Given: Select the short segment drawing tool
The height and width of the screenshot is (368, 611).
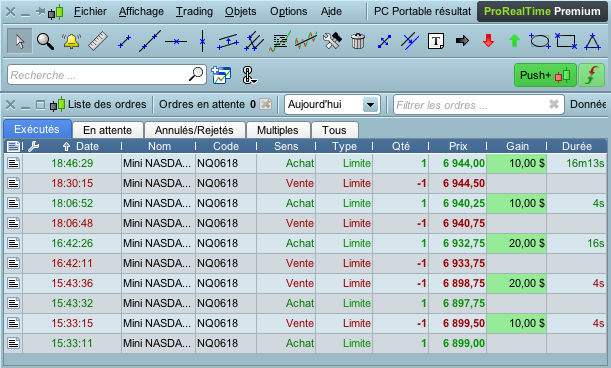Looking at the screenshot, I should click(x=124, y=41).
